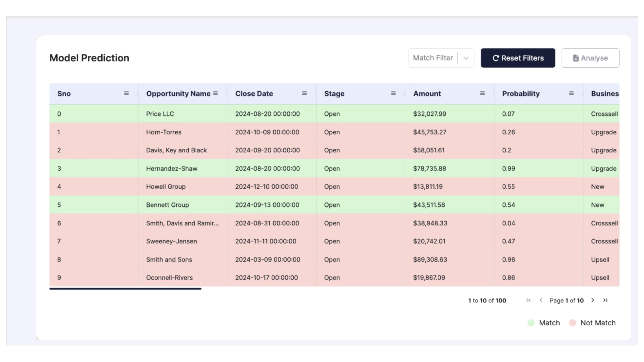Screen dimensions: 644x362
Task: Sort by the Amount column header
Action: point(427,94)
